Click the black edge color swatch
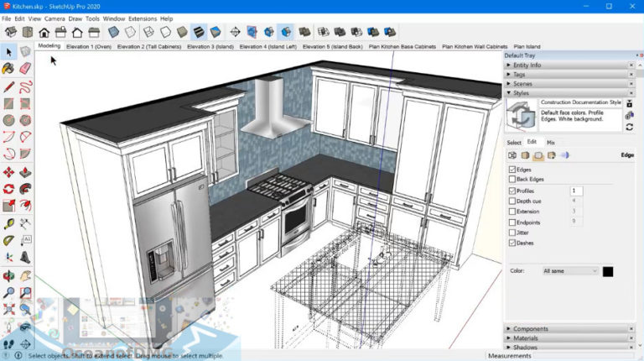644x361 pixels. click(x=608, y=271)
